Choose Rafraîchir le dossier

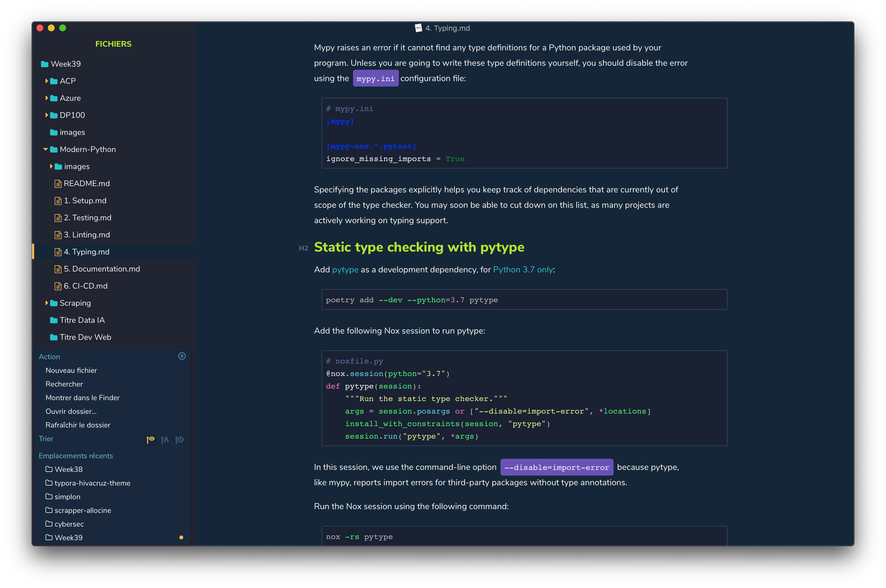78,425
